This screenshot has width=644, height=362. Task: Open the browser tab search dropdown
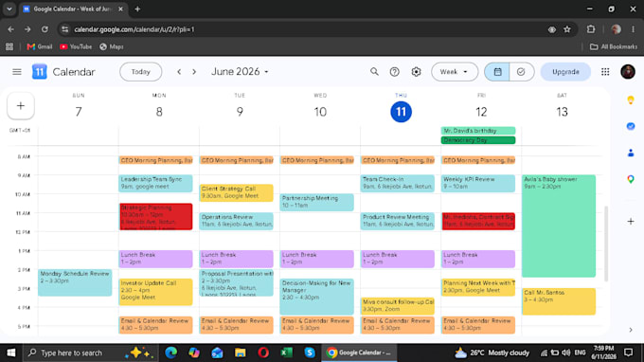point(9,9)
